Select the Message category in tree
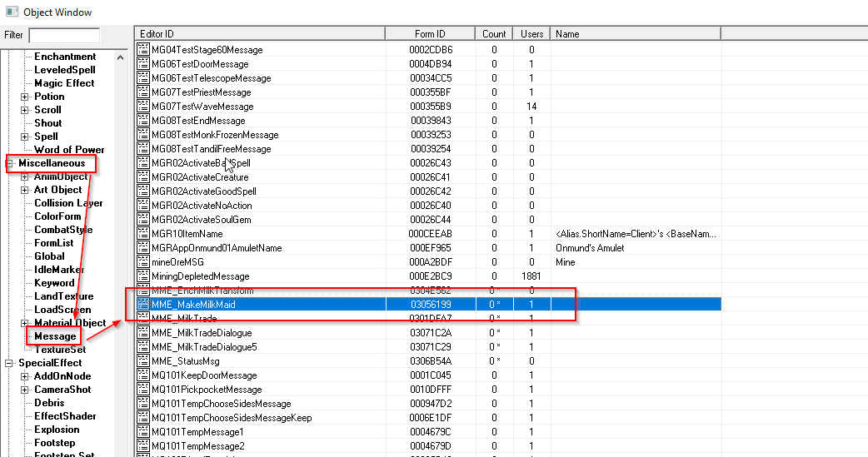The height and width of the screenshot is (457, 868). coord(55,335)
